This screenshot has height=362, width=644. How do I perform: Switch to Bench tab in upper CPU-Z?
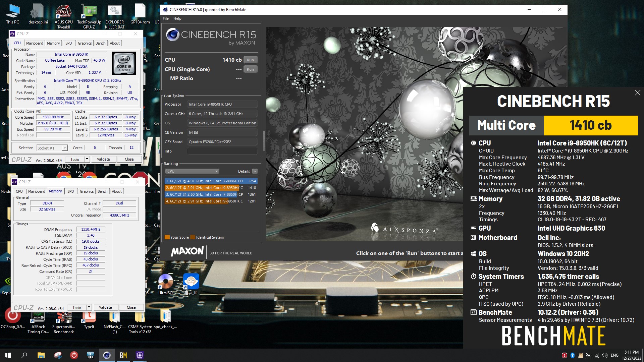[100, 43]
